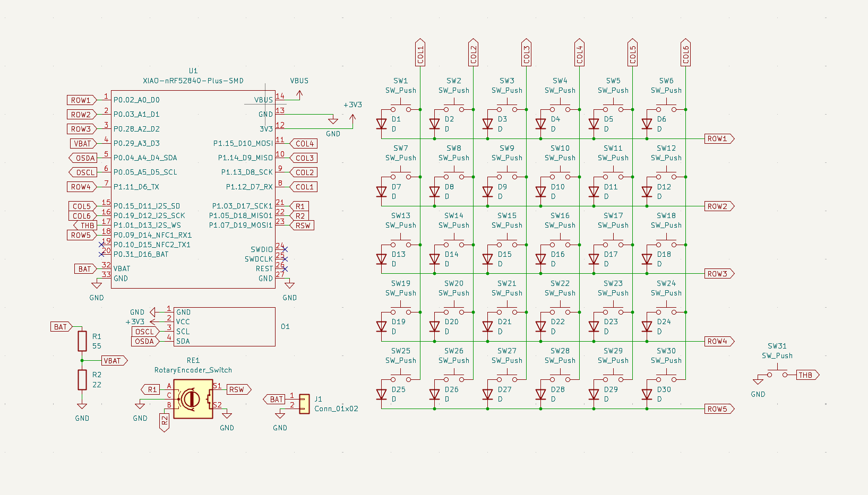Select the COL1 label at top of matrix
This screenshot has width=868, height=495.
(x=420, y=52)
